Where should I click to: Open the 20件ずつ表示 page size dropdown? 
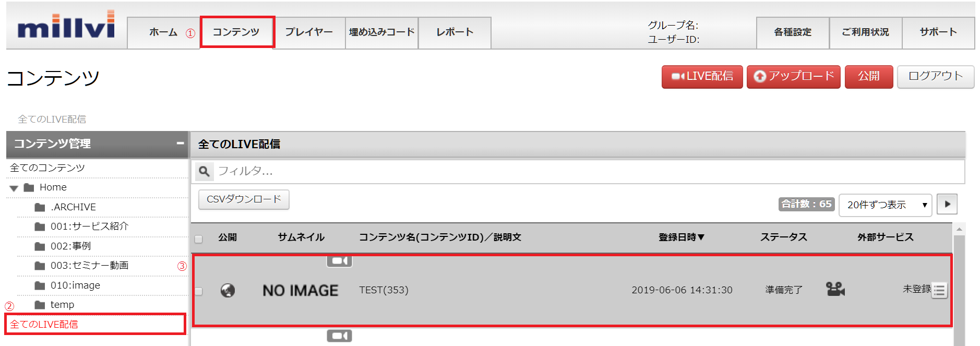(885, 205)
